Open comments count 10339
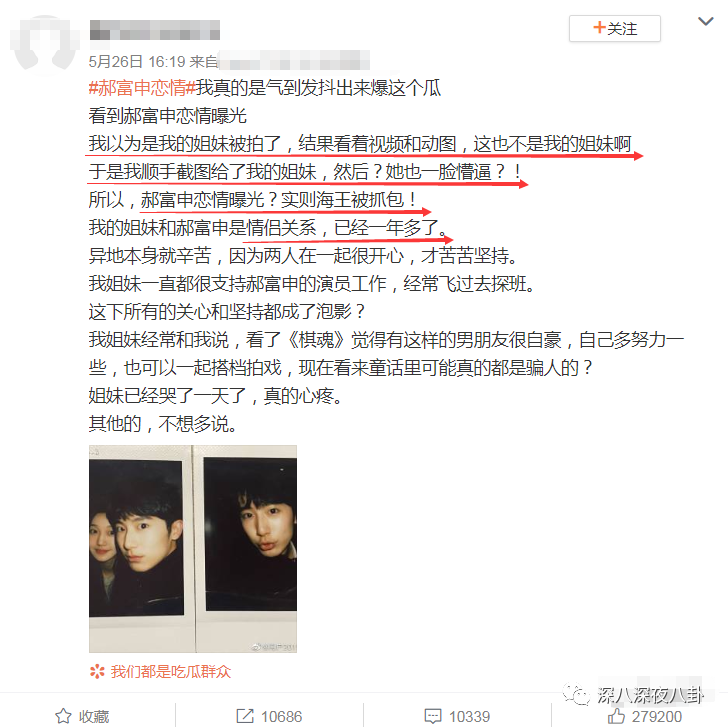 (x=469, y=716)
